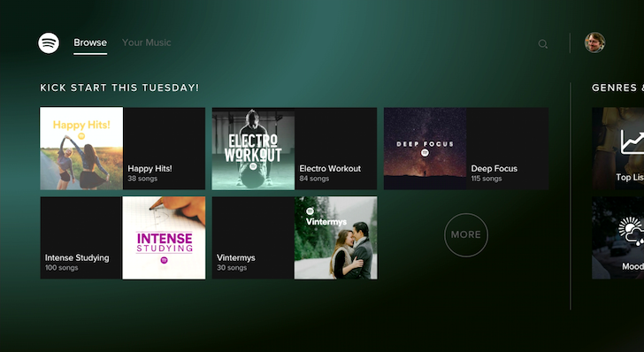Open the Intense Studying playlist title
The height and width of the screenshot is (352, 644).
pyautogui.click(x=77, y=258)
